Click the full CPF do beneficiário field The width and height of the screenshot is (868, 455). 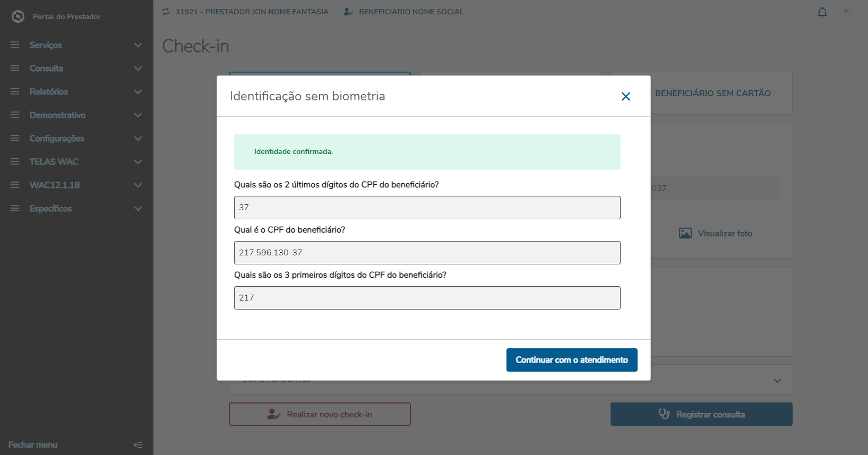(x=427, y=253)
